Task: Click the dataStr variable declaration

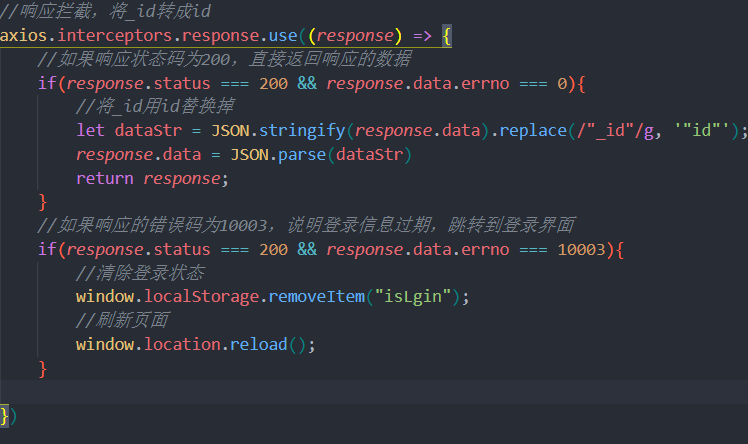Action: [148, 130]
